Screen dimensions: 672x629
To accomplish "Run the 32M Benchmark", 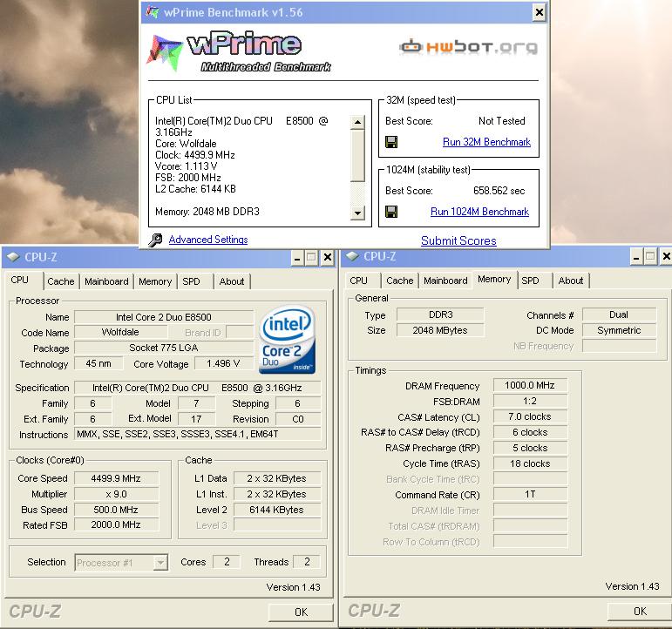I will [x=486, y=142].
